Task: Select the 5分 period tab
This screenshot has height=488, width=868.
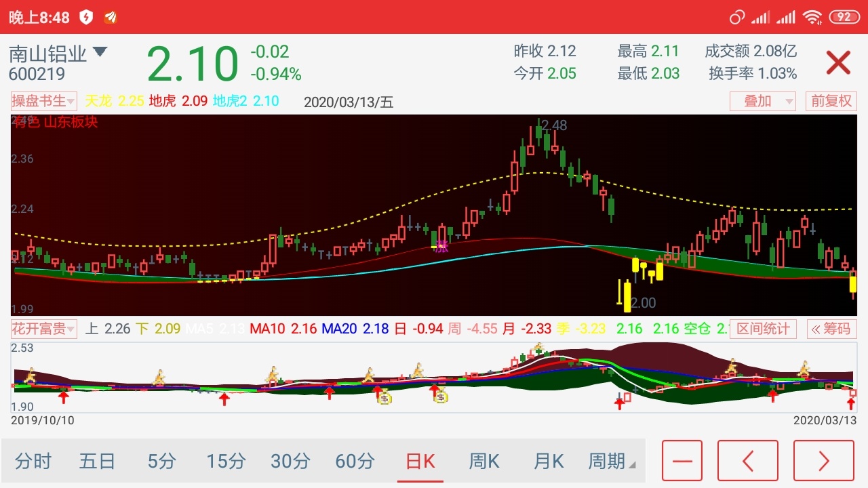Action: (x=161, y=462)
